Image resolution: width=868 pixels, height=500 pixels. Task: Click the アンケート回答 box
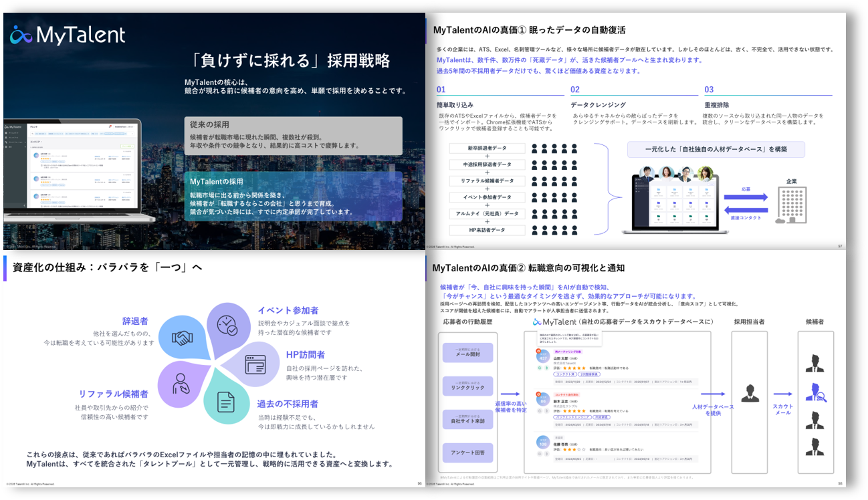(x=467, y=453)
